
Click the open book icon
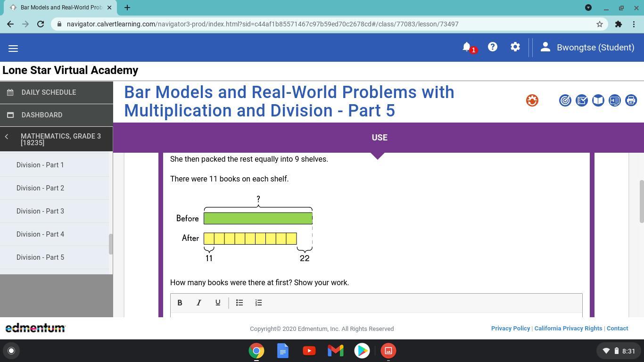(598, 100)
